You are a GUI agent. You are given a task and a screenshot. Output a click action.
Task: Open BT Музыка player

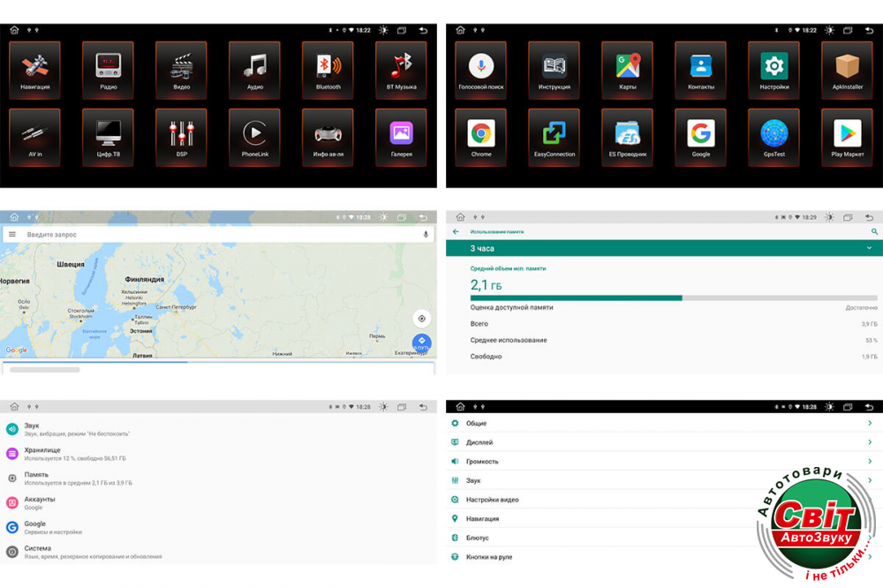tap(402, 67)
